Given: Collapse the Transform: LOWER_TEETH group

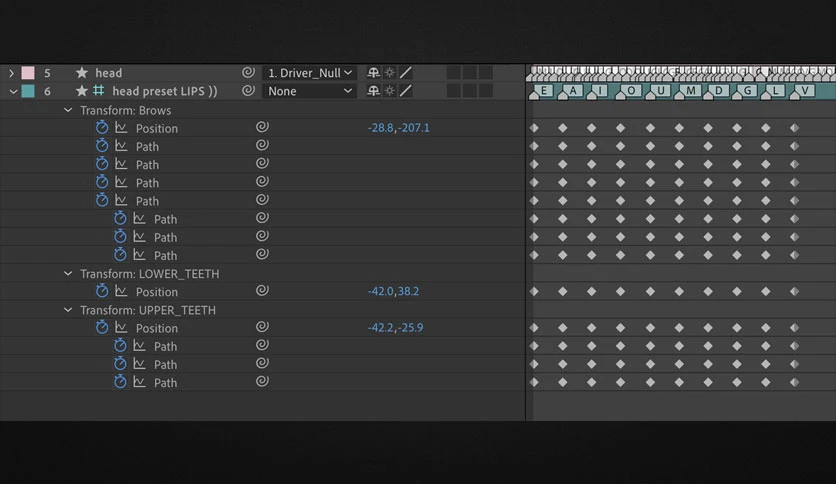Looking at the screenshot, I should [x=68, y=273].
